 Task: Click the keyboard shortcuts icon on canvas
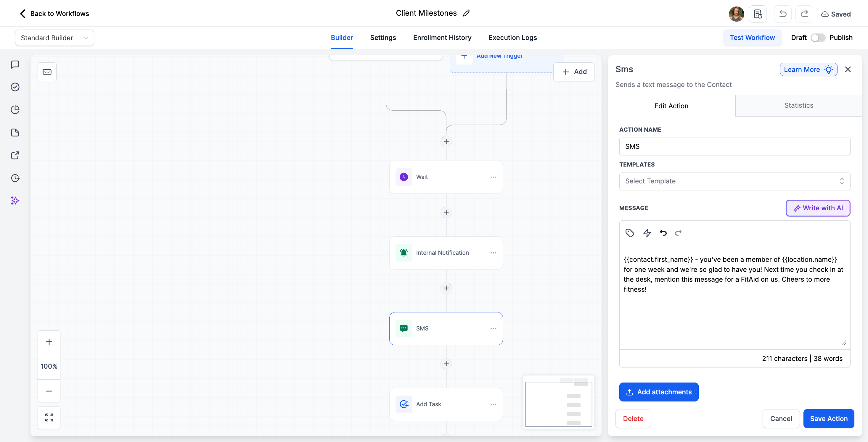click(47, 72)
